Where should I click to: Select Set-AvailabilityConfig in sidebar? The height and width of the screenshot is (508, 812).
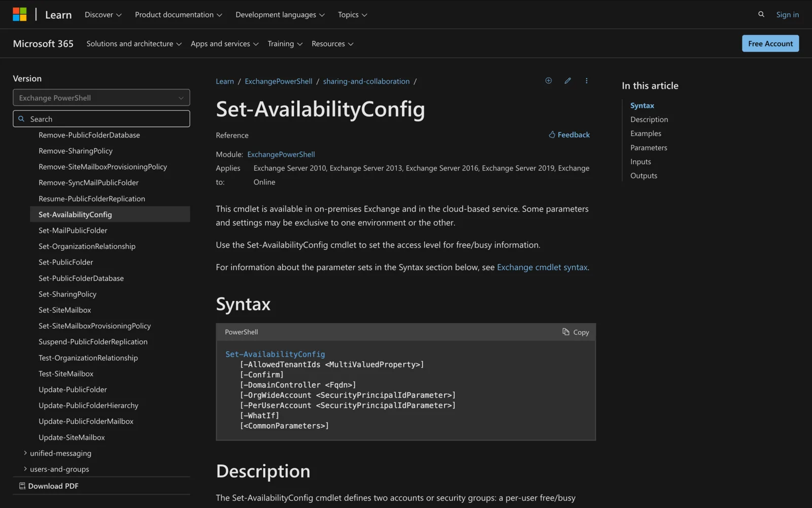tap(110, 214)
